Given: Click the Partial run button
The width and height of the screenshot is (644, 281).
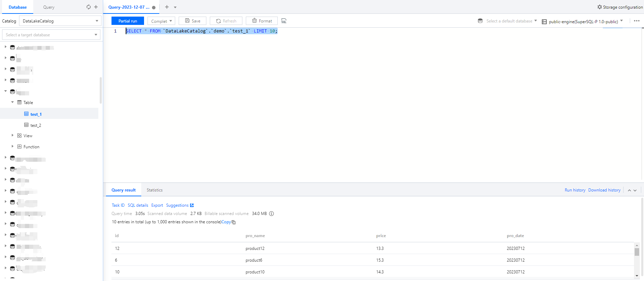Looking at the screenshot, I should [128, 21].
